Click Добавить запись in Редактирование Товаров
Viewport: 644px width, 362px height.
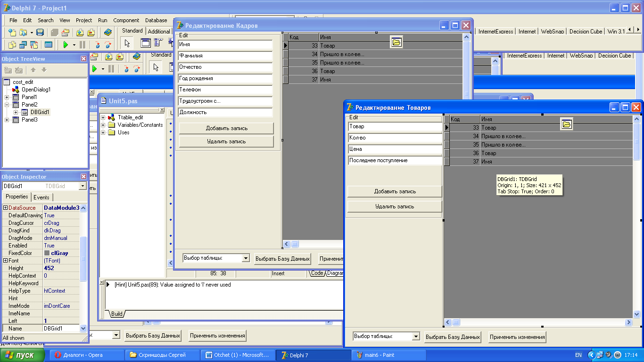[395, 191]
